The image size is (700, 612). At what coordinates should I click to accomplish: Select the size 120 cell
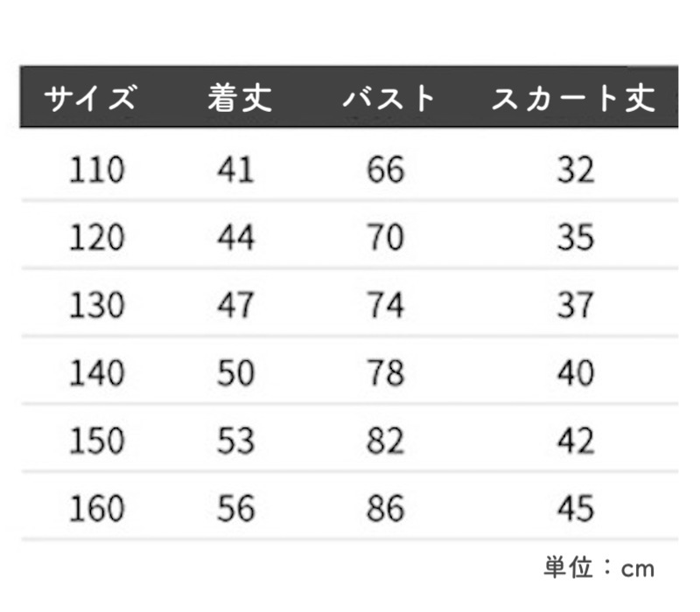click(97, 237)
